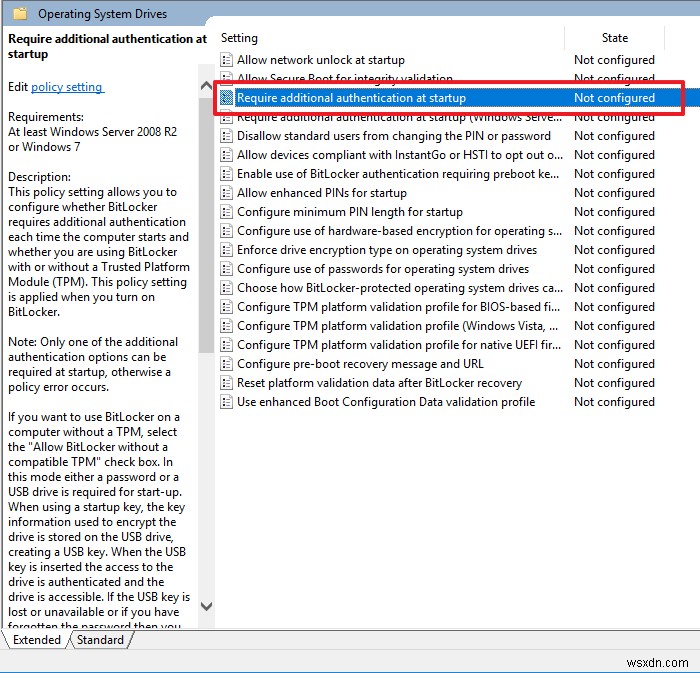The height and width of the screenshot is (673, 700).
Task: Click the description pane scrollbar thumb
Action: 206,223
